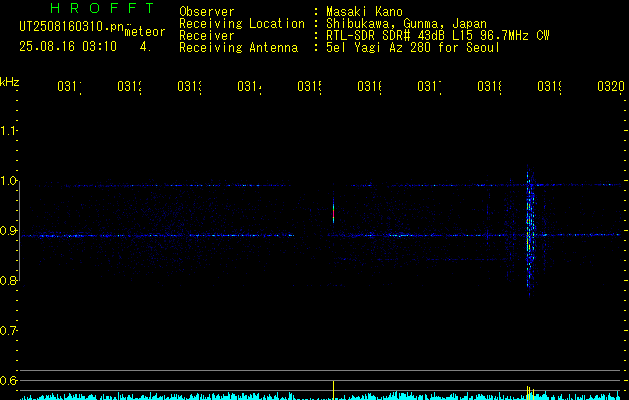Click the observer name Masaki Kano
The width and height of the screenshot is (629, 400).
tap(364, 11)
